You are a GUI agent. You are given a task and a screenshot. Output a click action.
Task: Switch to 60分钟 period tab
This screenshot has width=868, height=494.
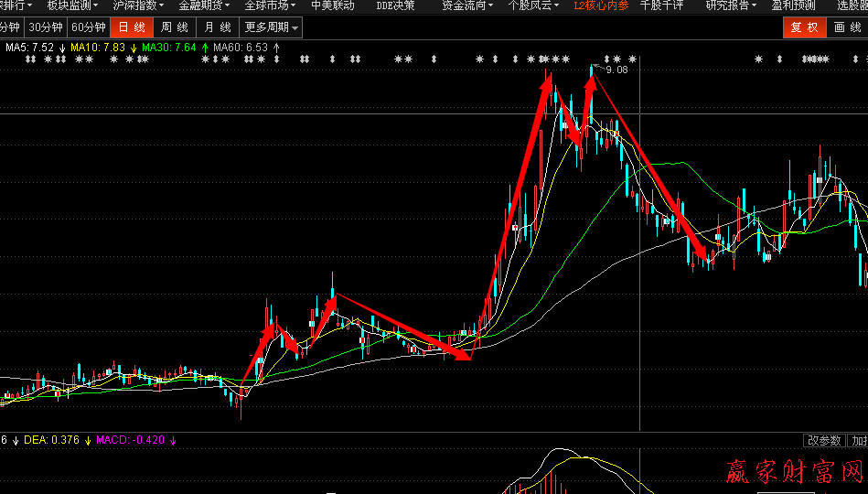pyautogui.click(x=88, y=27)
